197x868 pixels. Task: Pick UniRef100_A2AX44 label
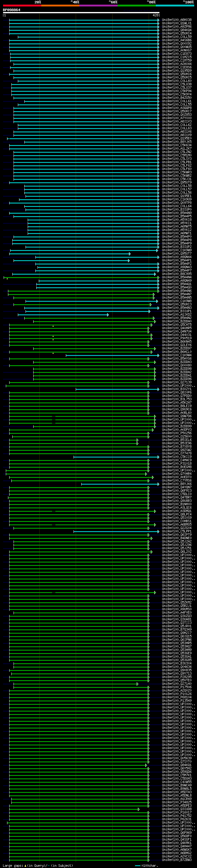point(177,64)
